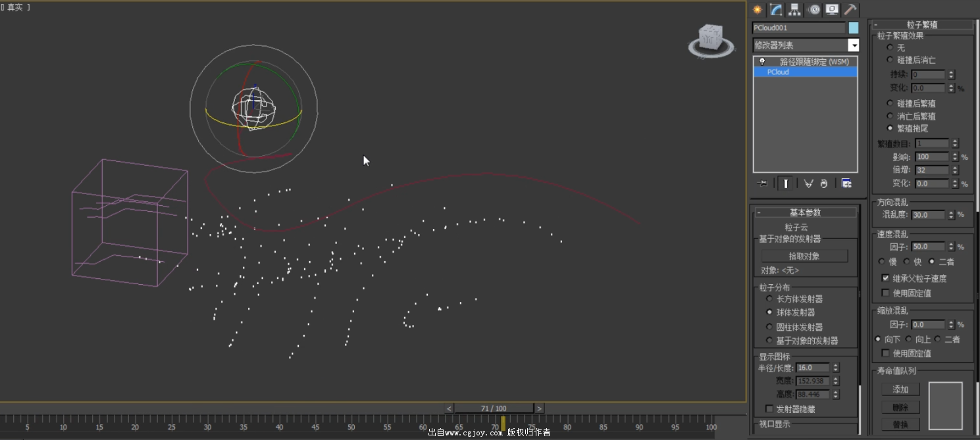
Task: Click the Pin Stack icon
Action: point(762,183)
